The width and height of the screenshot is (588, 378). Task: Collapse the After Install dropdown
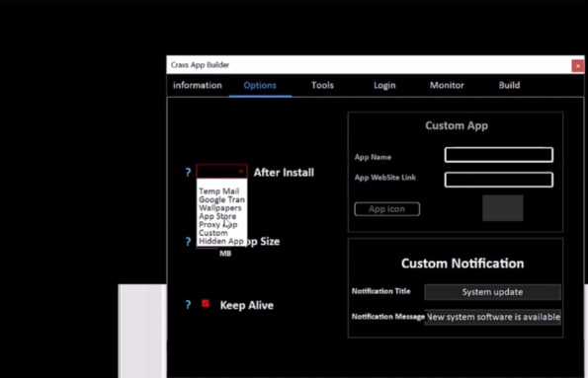click(221, 171)
